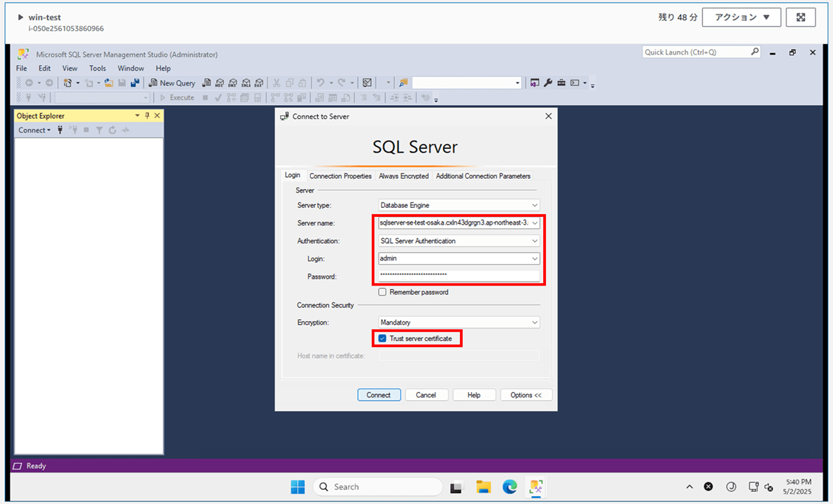Open the Window menu
The height and width of the screenshot is (504, 833).
coord(131,69)
